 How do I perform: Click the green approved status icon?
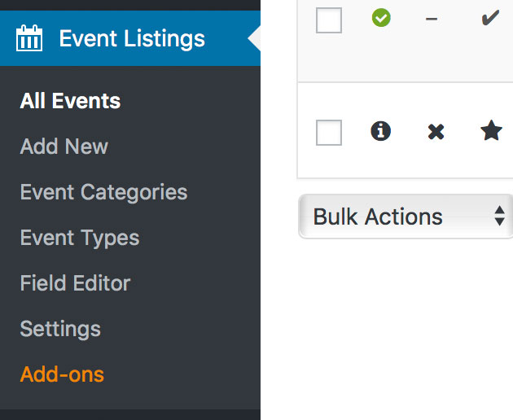click(381, 18)
